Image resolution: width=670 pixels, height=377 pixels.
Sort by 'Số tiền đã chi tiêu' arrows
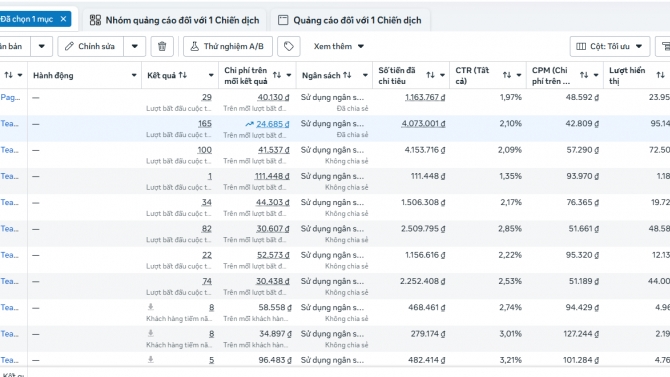pos(430,75)
